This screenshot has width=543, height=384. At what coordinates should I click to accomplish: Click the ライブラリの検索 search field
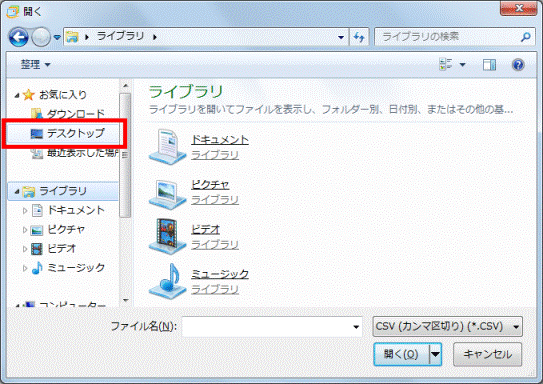(454, 37)
